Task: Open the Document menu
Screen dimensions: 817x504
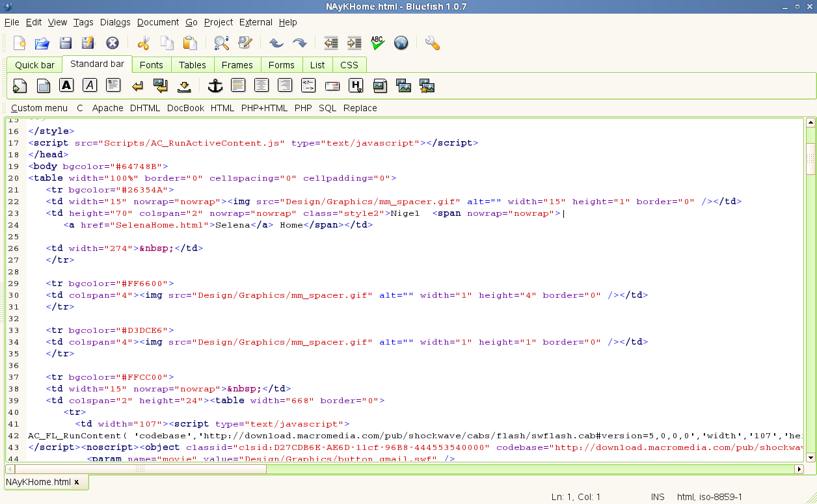Action: (157, 22)
